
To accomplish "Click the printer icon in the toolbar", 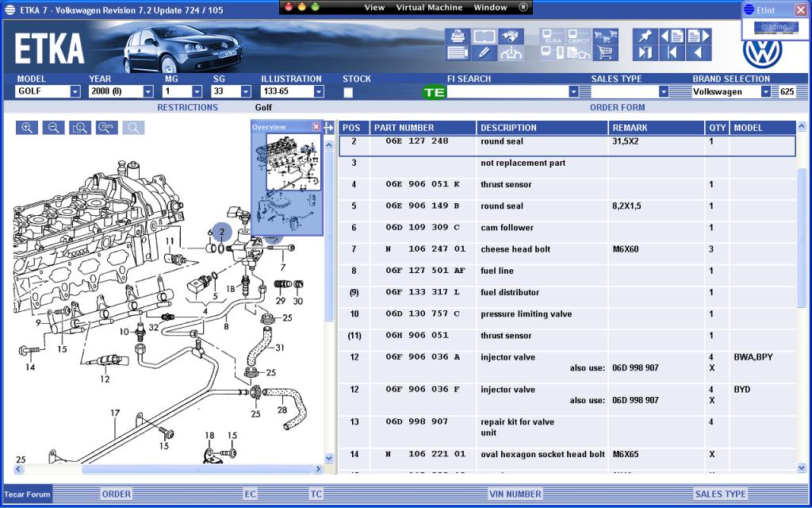I will coord(458,37).
